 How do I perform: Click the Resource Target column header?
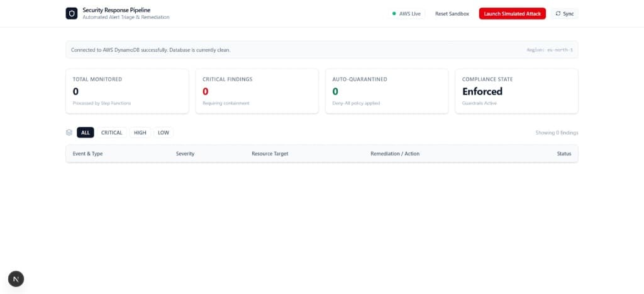[270, 154]
